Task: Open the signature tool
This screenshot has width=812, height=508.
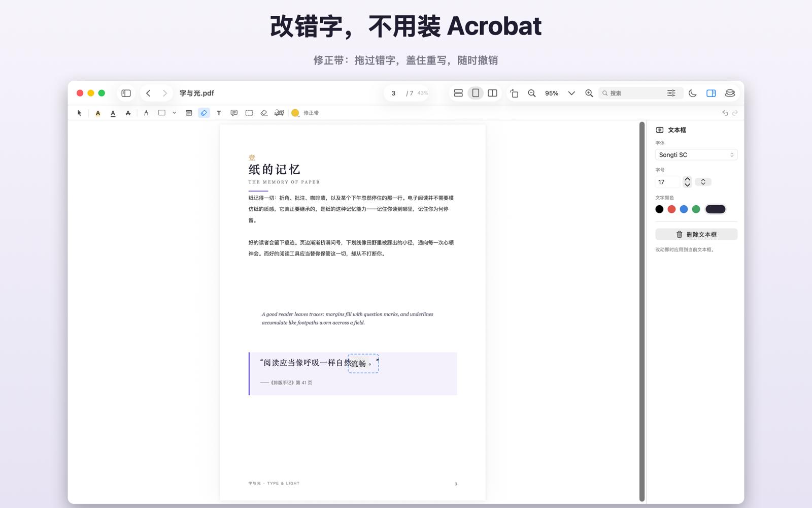Action: point(279,113)
